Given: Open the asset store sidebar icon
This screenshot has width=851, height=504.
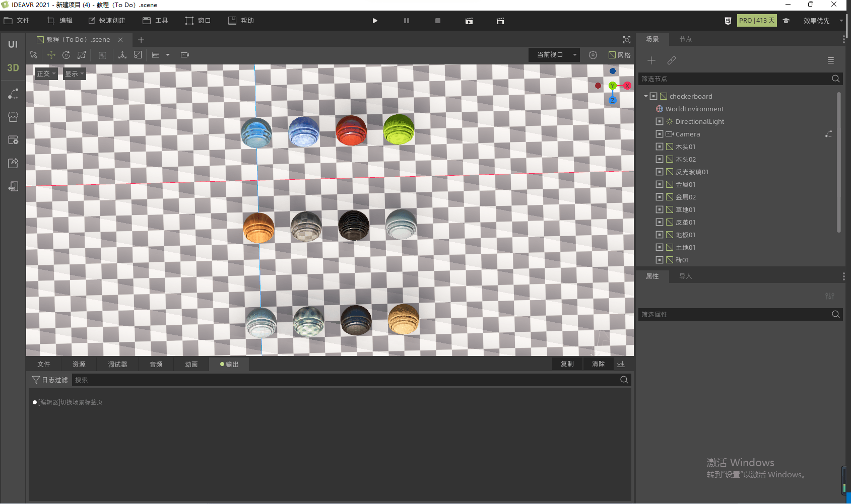Looking at the screenshot, I should [x=13, y=117].
